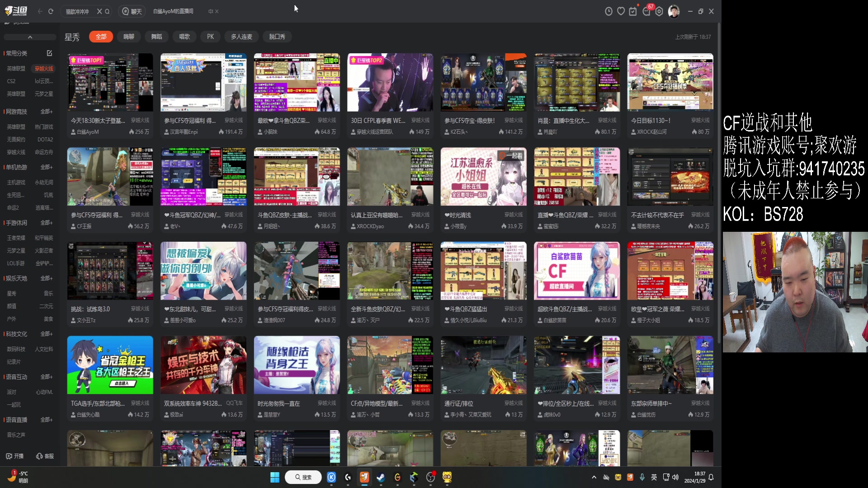Screen dimensions: 868x488
Task: Open the CS2 category in sidebar
Action: 11,81
